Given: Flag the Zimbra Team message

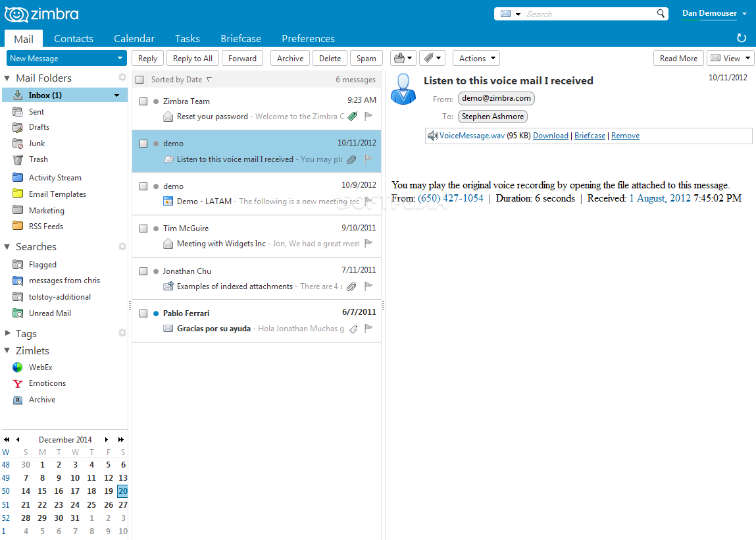Looking at the screenshot, I should (368, 116).
